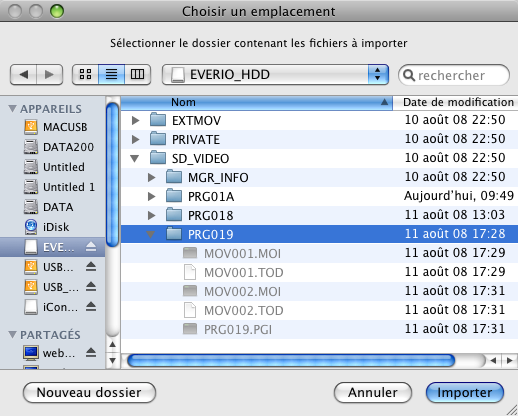
Task: Sort by the Nom column header
Action: point(257,102)
